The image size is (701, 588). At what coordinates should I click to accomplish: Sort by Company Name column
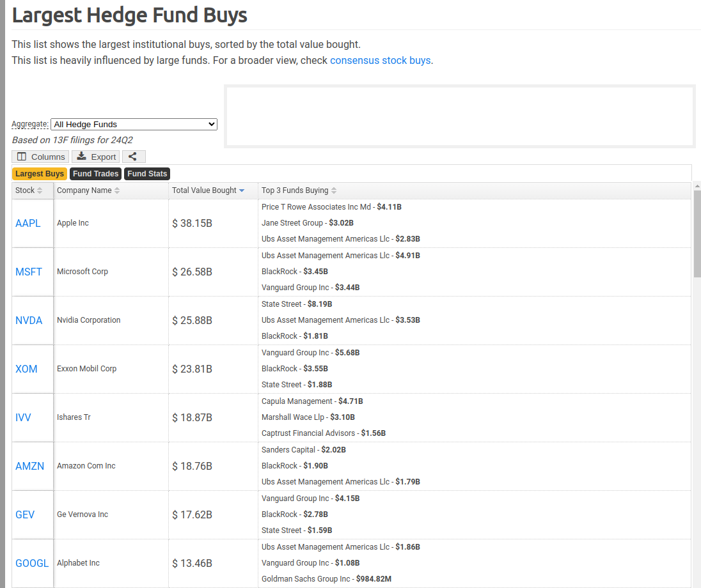click(111, 190)
